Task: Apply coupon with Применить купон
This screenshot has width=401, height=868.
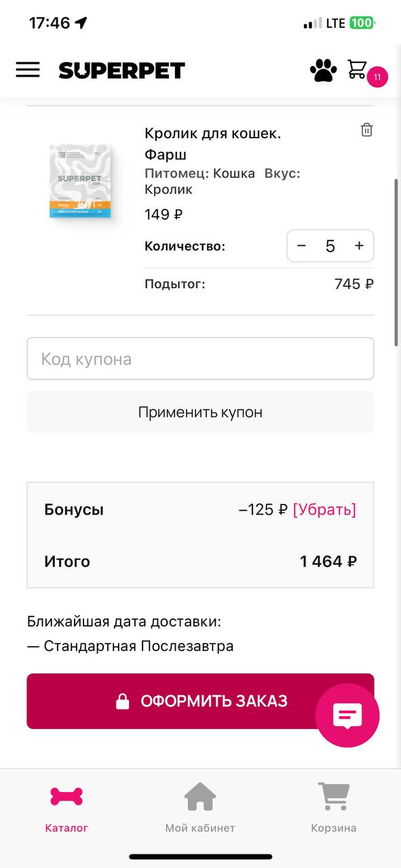Action: pos(200,412)
